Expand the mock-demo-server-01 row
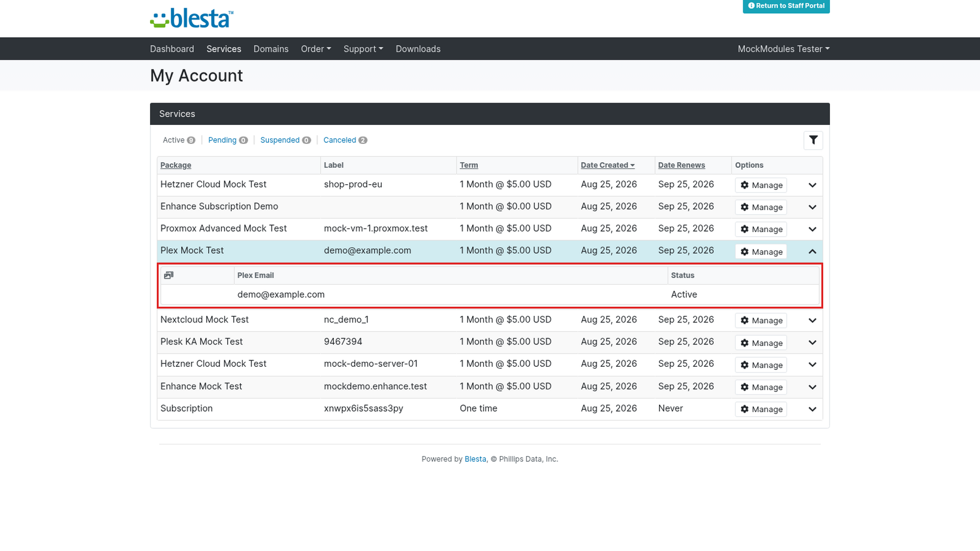Viewport: 980px width, 551px height. 813,365
